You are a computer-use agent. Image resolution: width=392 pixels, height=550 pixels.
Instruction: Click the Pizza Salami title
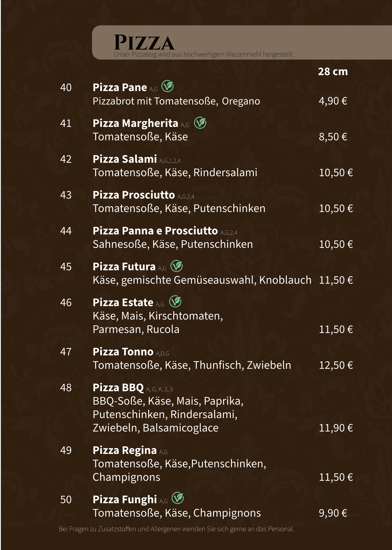[x=125, y=159]
